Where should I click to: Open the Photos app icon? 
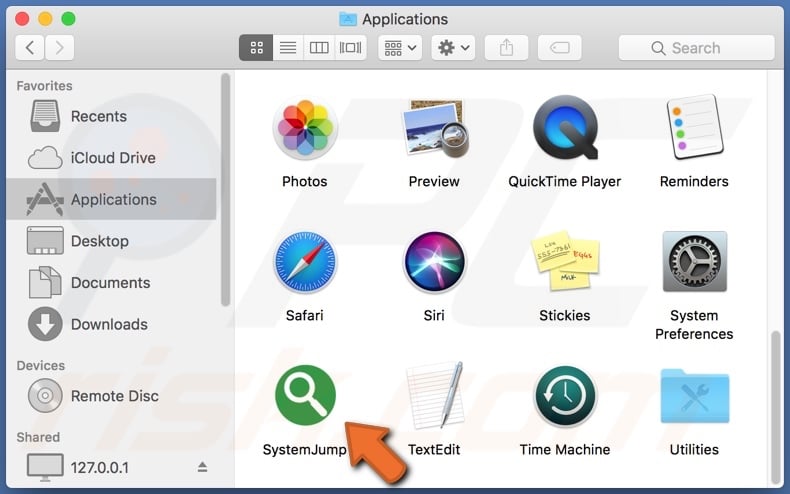305,128
